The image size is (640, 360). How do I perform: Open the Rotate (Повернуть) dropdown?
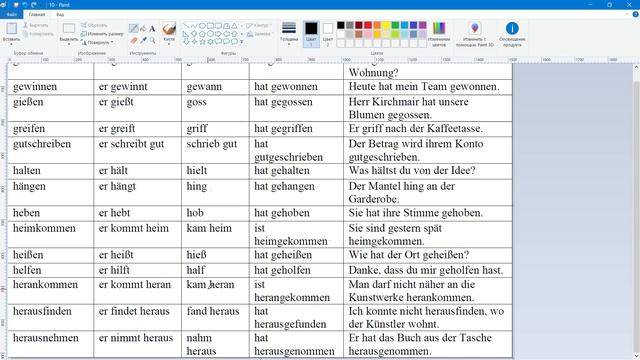tap(98, 42)
